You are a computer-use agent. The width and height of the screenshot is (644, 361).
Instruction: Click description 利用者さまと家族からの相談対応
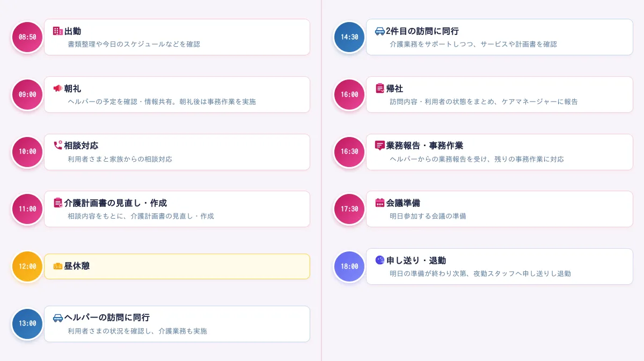(x=120, y=159)
